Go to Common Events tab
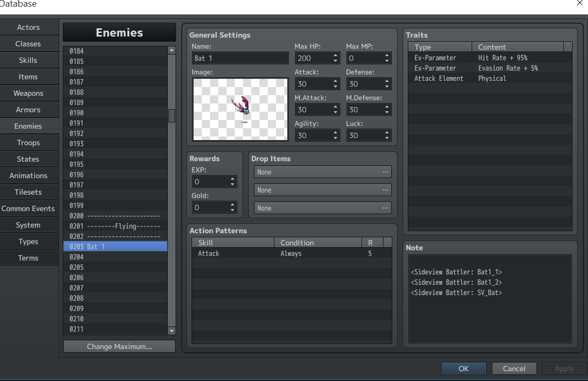This screenshot has height=381, width=588. [x=29, y=209]
